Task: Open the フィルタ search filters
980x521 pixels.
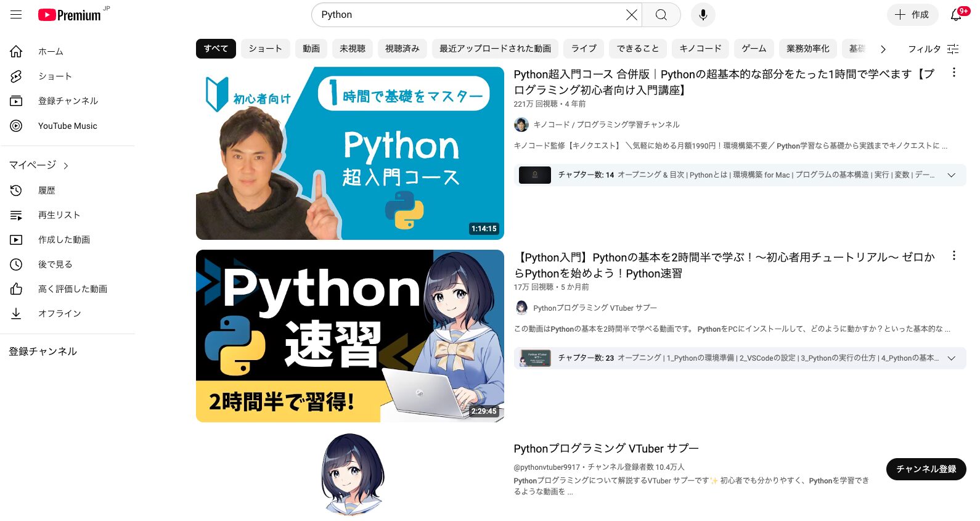Action: coord(933,49)
